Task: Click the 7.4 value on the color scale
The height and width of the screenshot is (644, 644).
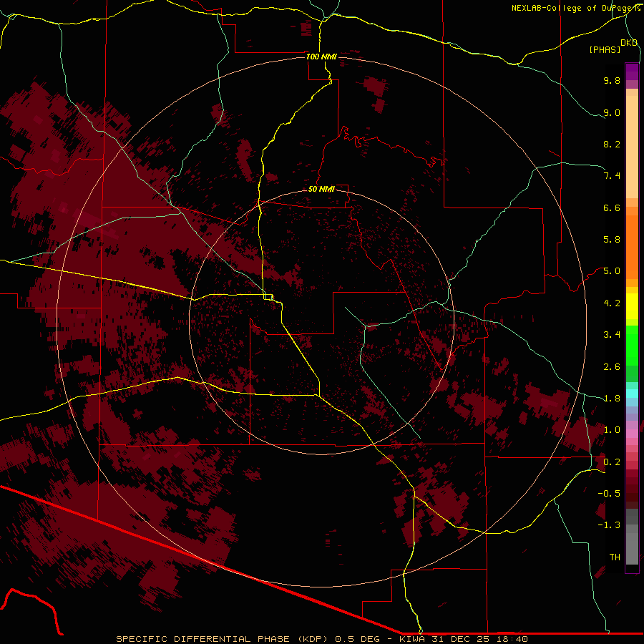Action: point(612,176)
